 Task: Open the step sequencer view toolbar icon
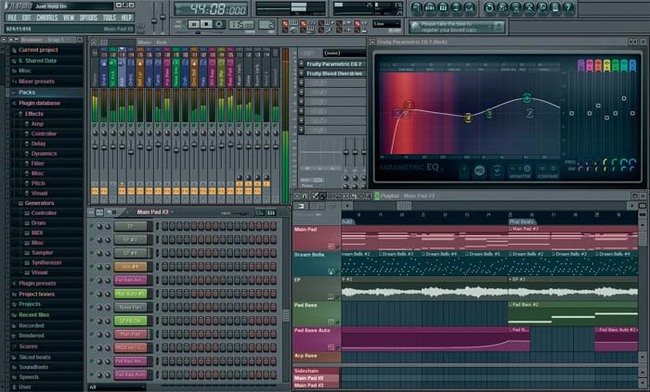point(430,7)
